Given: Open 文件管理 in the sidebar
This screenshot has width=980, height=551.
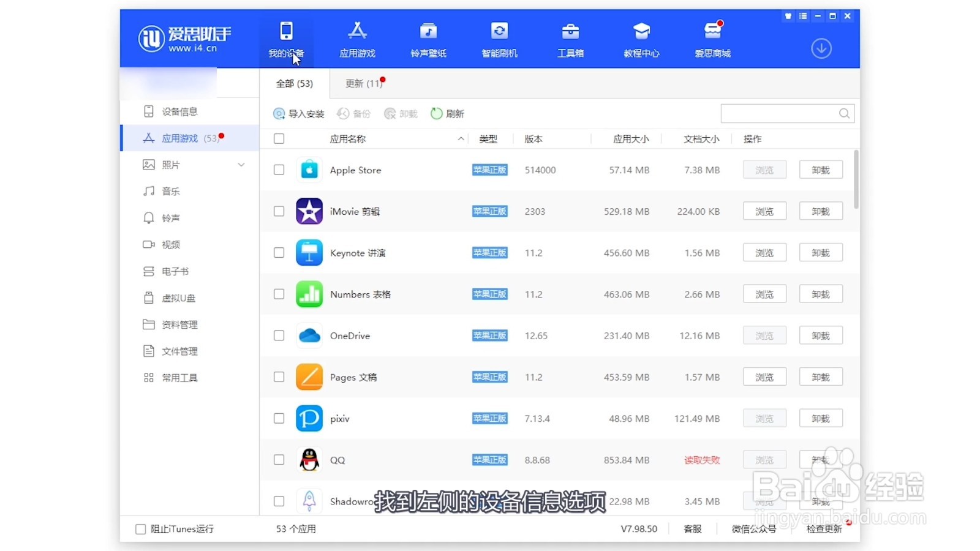Looking at the screenshot, I should [x=190, y=351].
